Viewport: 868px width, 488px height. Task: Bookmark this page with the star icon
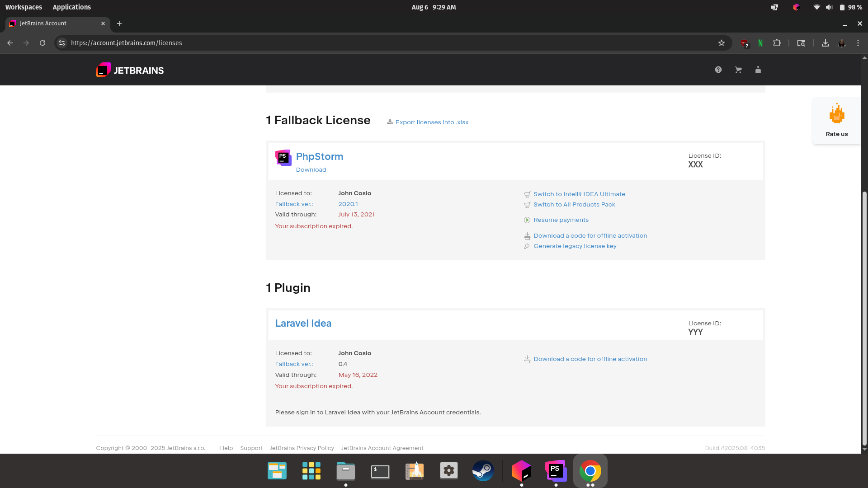pos(722,43)
